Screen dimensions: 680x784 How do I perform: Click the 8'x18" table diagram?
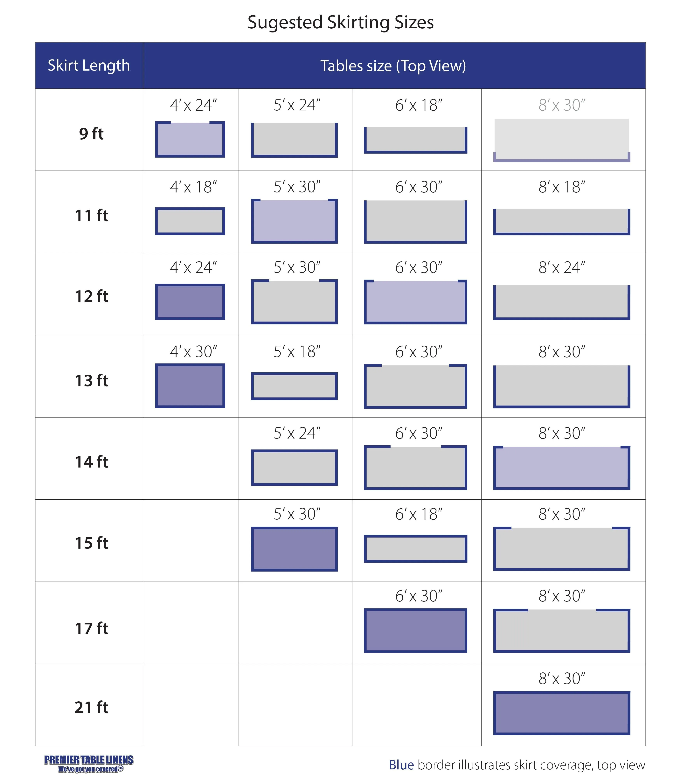pos(561,222)
